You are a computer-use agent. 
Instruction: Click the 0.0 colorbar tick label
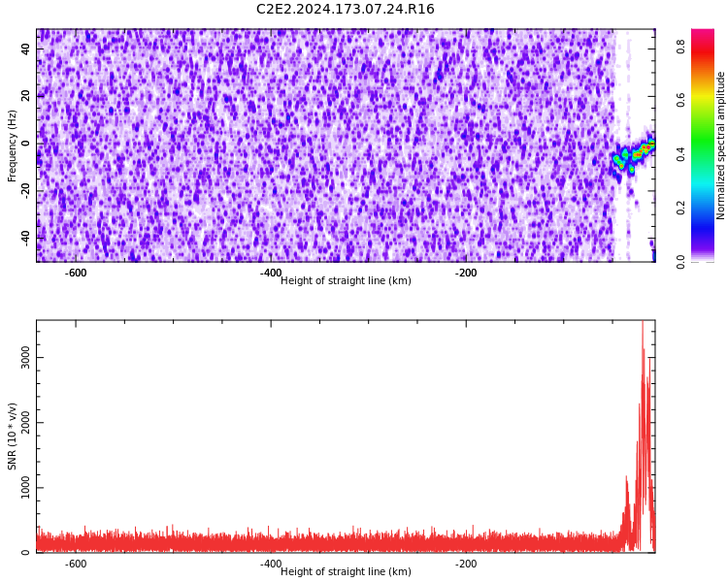pyautogui.click(x=680, y=261)
